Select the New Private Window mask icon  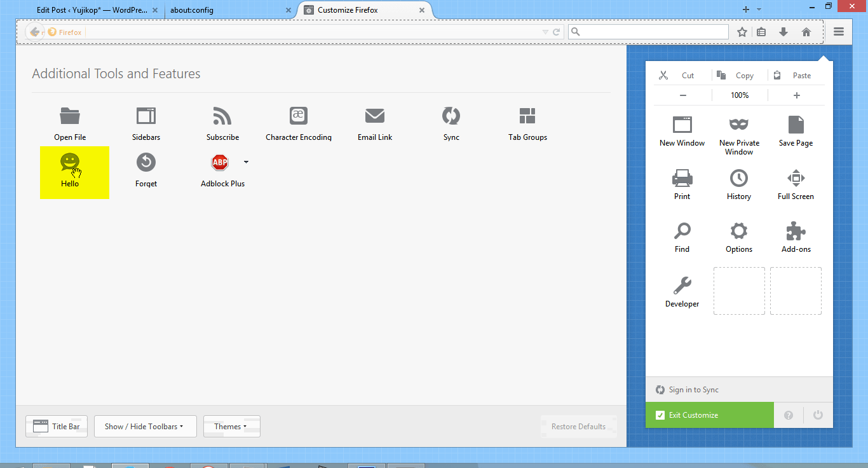739,124
